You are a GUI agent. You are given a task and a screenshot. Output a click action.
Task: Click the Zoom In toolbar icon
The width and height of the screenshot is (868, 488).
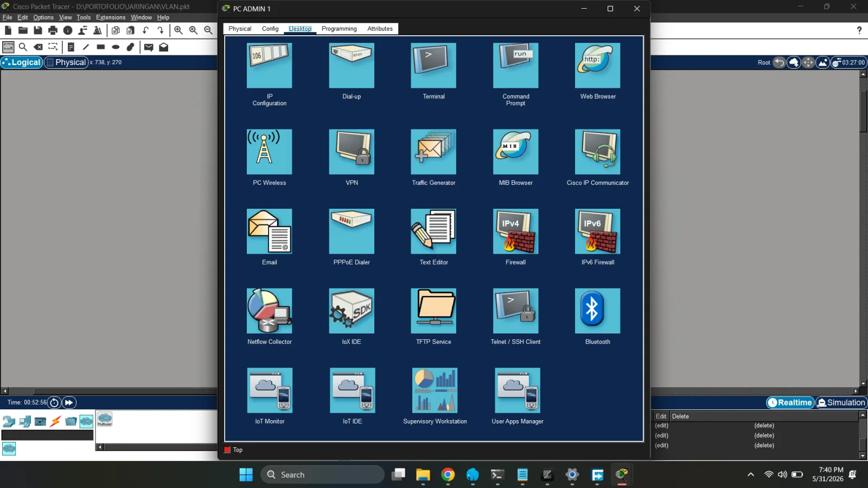(x=178, y=30)
